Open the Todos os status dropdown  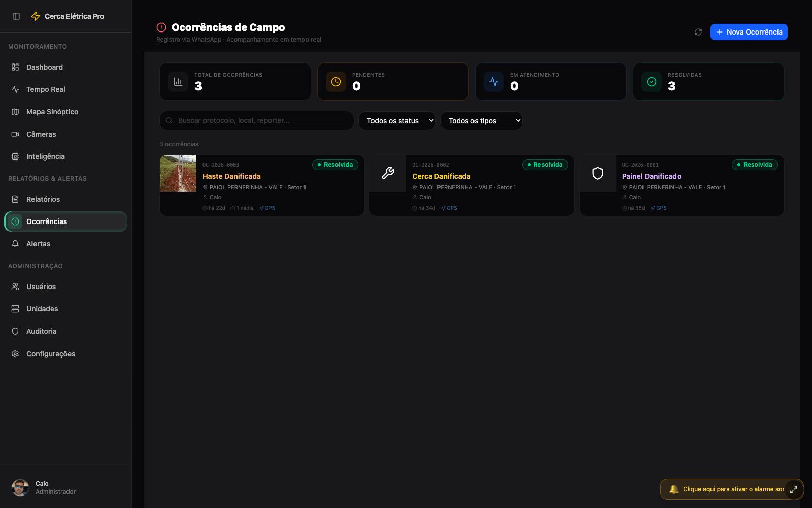[x=397, y=121]
